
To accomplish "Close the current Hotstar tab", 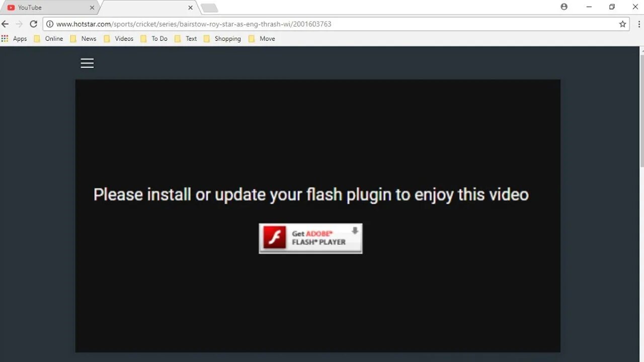I will 190,8.
